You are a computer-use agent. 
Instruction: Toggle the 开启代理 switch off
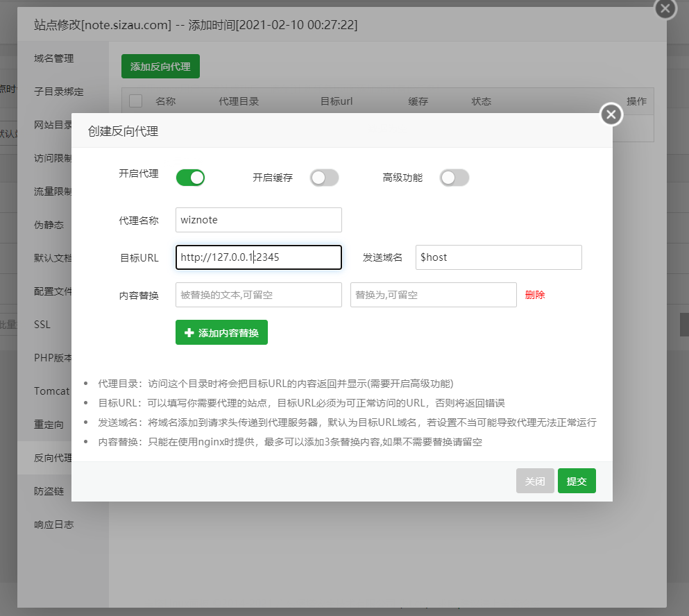pos(190,178)
